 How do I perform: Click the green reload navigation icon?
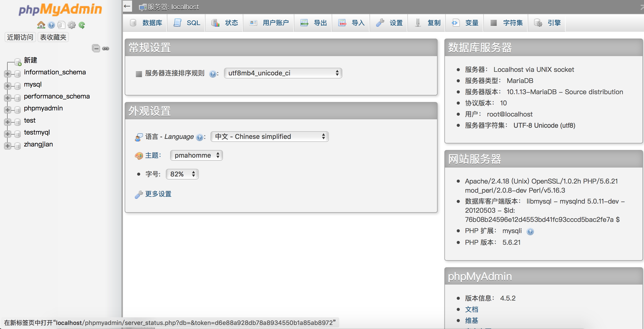point(82,25)
